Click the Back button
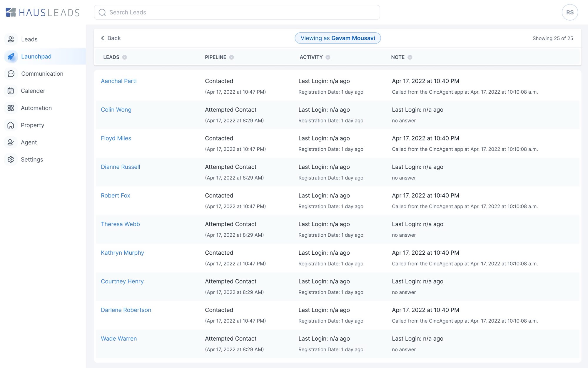Image resolution: width=588 pixels, height=368 pixels. [x=111, y=38]
